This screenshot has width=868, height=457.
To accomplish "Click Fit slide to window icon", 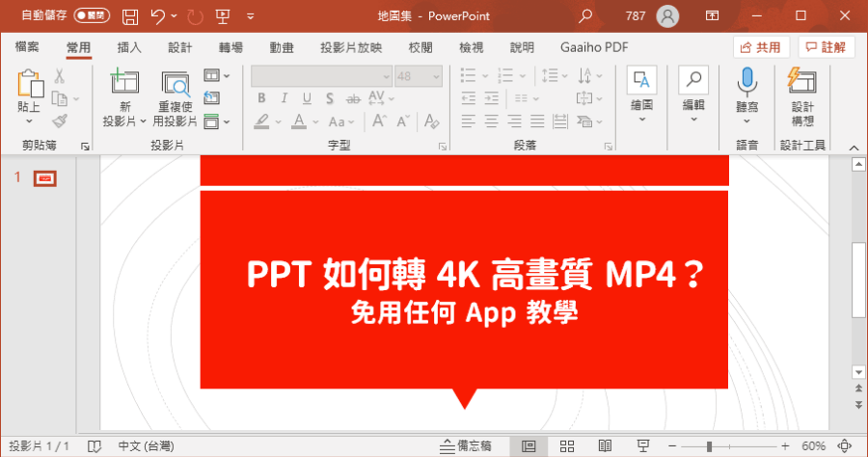I will pyautogui.click(x=845, y=446).
